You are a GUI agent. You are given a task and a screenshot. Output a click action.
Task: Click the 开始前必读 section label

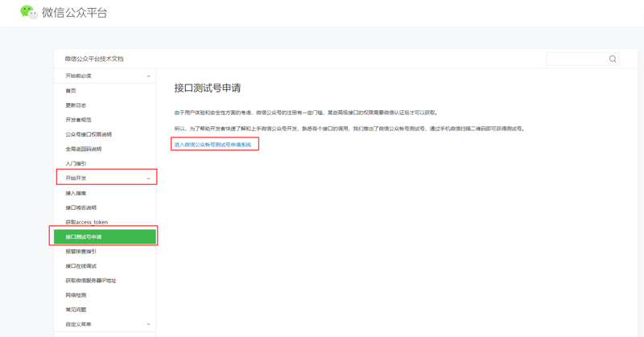coord(78,76)
